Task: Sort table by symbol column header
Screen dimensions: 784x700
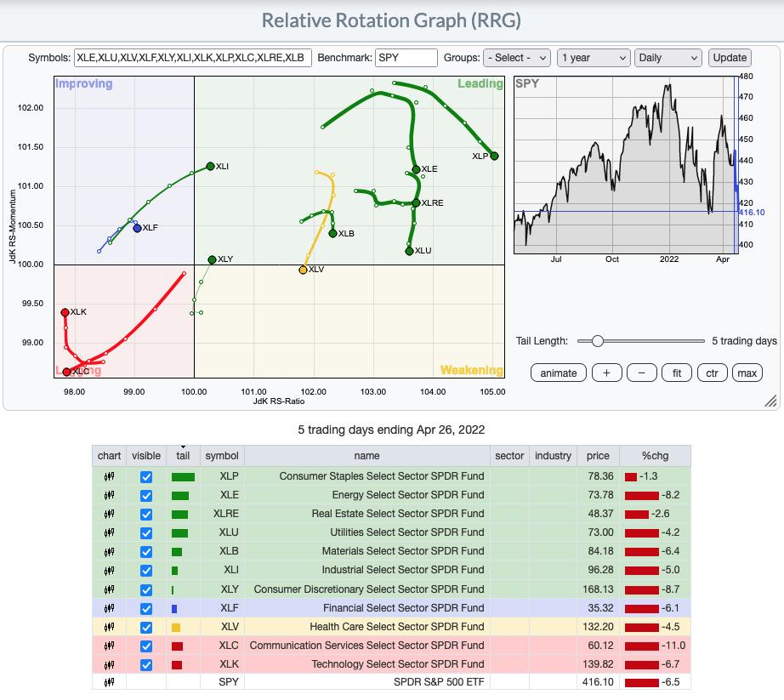Action: 222,456
